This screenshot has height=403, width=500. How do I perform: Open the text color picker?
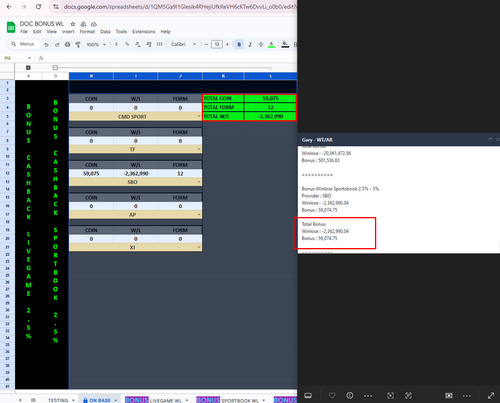coord(272,44)
